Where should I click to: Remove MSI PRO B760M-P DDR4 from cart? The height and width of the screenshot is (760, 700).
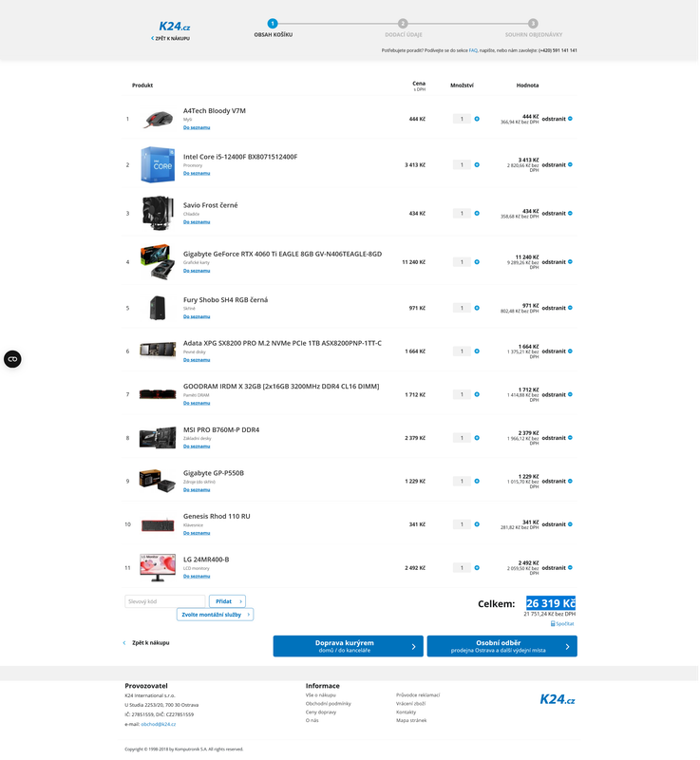point(558,438)
